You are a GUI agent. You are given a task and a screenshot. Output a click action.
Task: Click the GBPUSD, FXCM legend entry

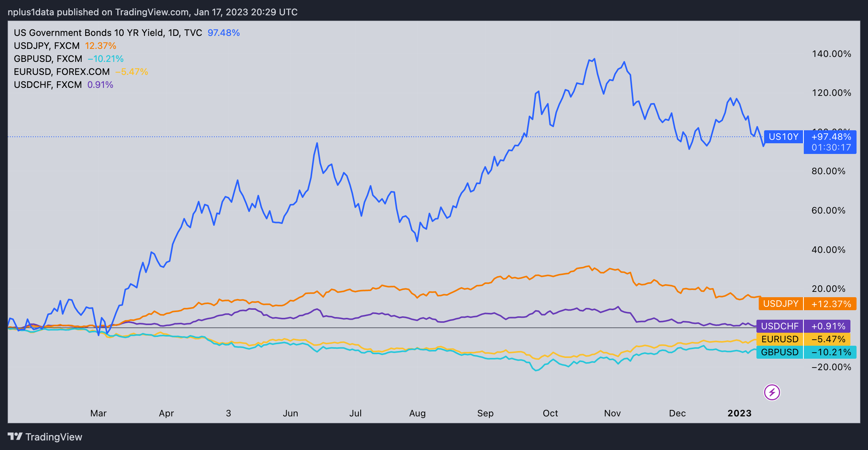click(48, 59)
